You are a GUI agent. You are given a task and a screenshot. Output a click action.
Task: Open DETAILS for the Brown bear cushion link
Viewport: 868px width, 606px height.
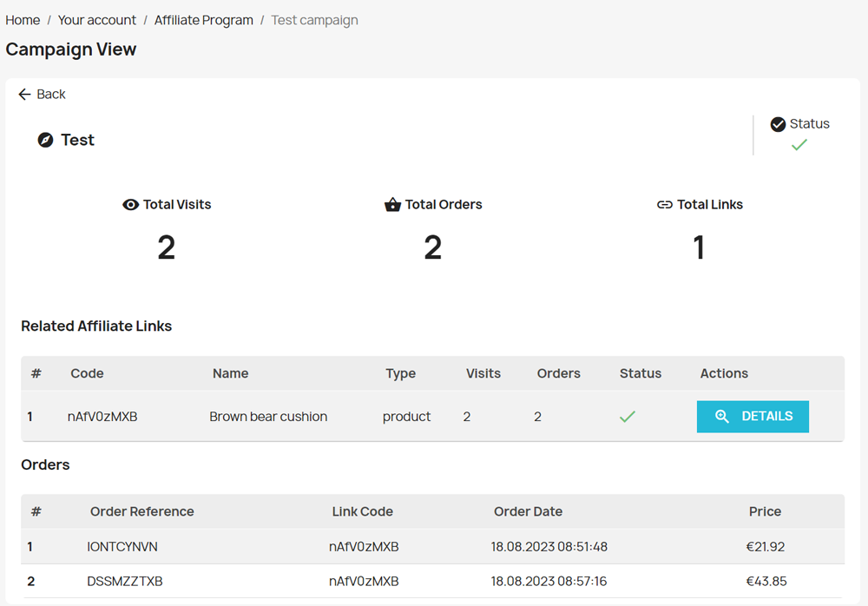(x=753, y=417)
